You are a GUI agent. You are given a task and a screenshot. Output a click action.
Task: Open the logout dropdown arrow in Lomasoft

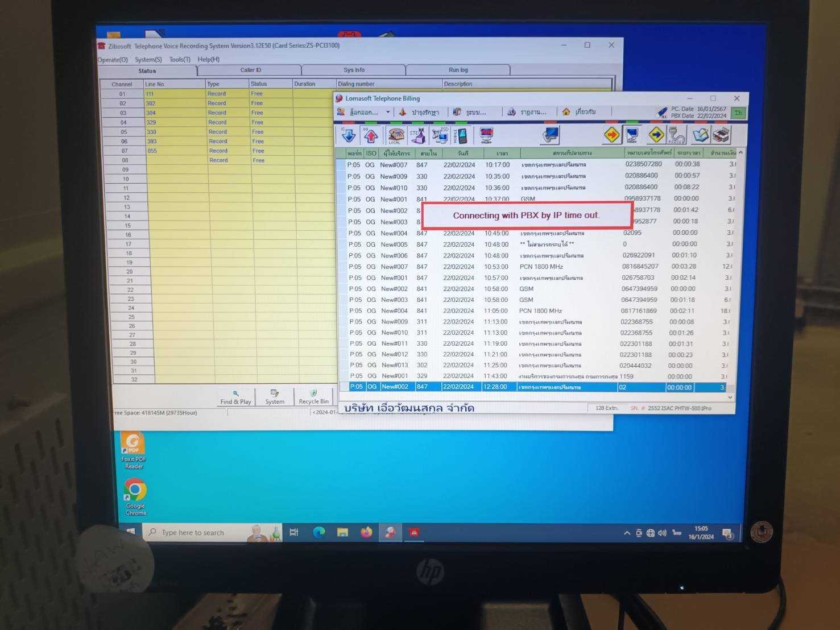coord(388,112)
